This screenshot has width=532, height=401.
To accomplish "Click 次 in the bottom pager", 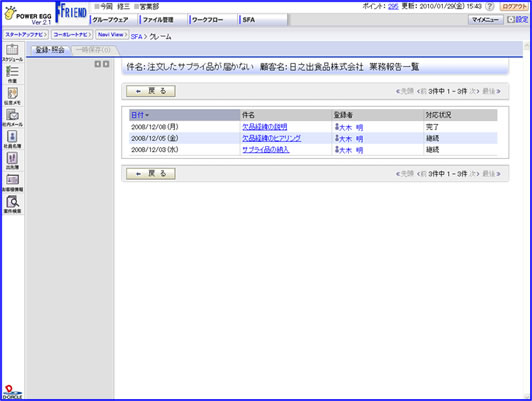I will 474,174.
